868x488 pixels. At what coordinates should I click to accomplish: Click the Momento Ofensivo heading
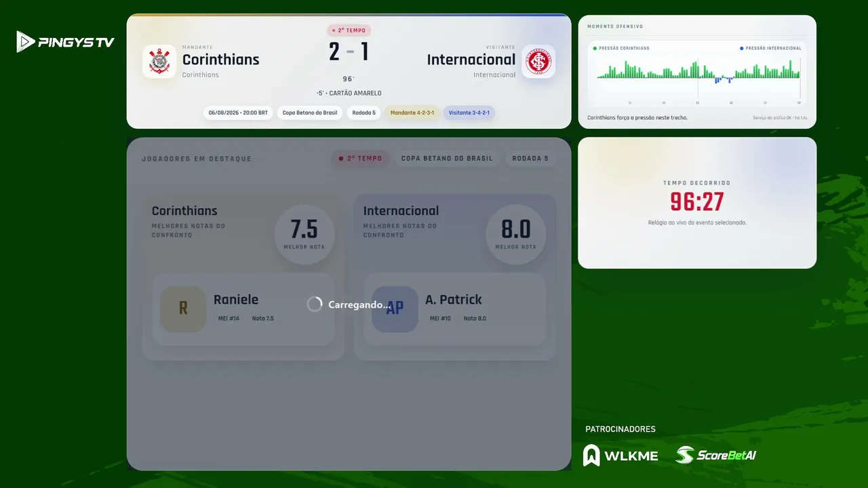tap(615, 26)
